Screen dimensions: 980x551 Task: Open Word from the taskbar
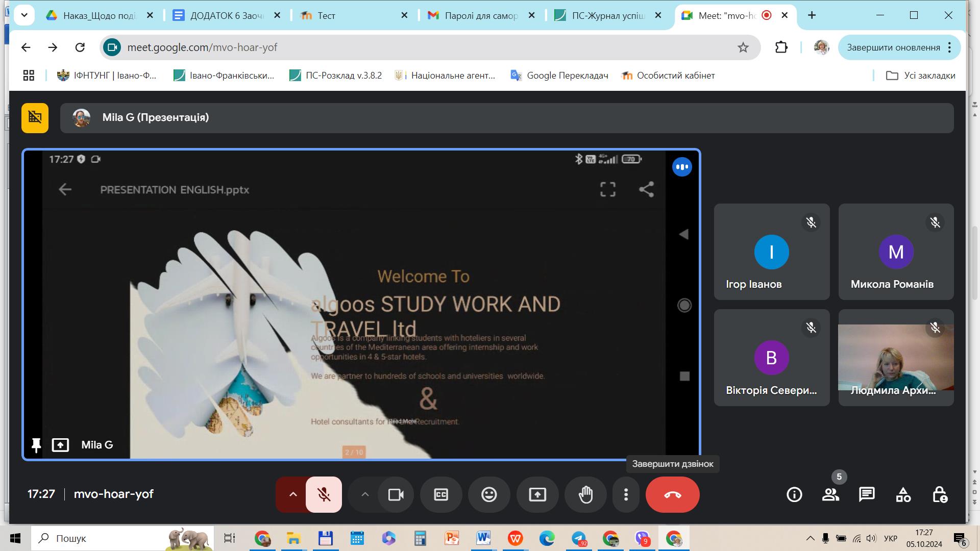point(483,538)
